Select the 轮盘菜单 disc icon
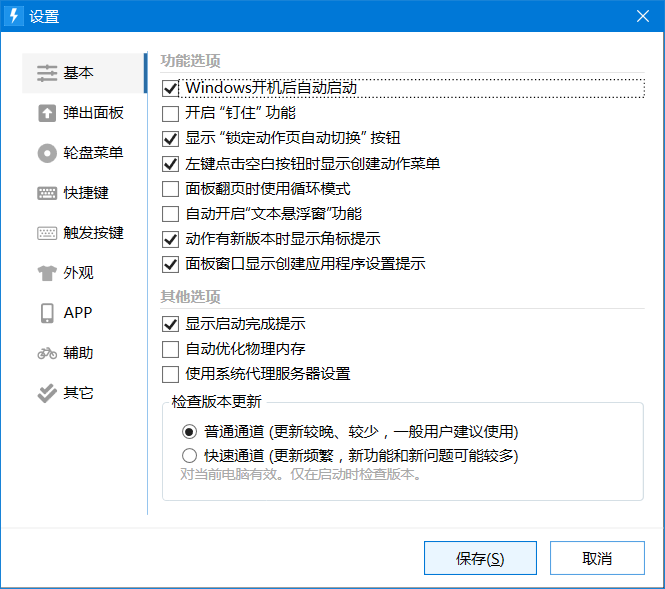Screen dimensions: 665x589 click(47, 153)
